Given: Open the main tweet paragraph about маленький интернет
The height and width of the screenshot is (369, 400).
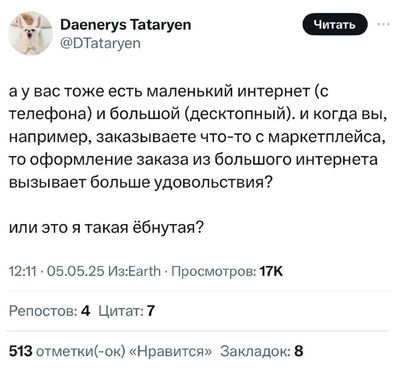Looking at the screenshot, I should coord(198,137).
